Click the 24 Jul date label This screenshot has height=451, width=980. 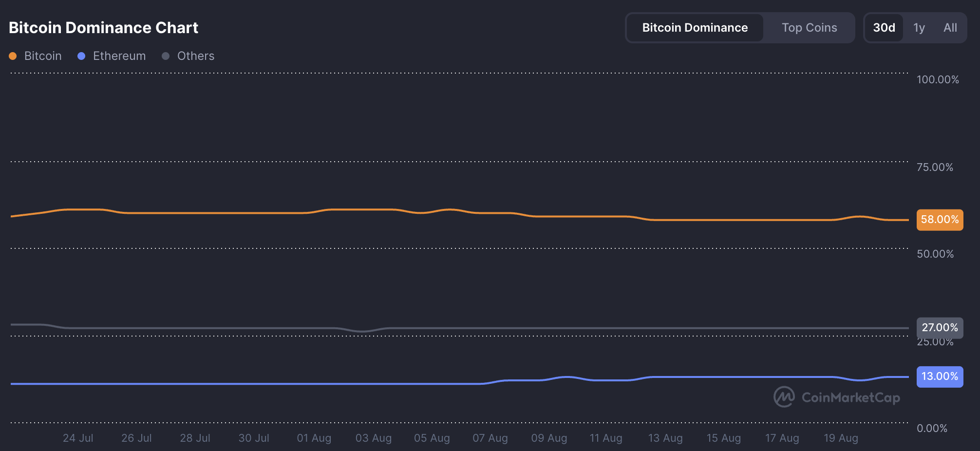click(78, 438)
